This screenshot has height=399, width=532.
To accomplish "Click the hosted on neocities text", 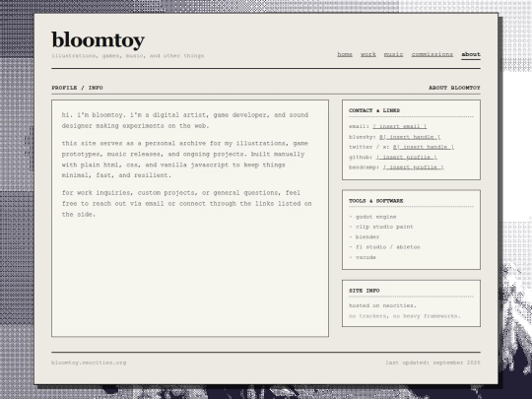I will click(x=382, y=305).
